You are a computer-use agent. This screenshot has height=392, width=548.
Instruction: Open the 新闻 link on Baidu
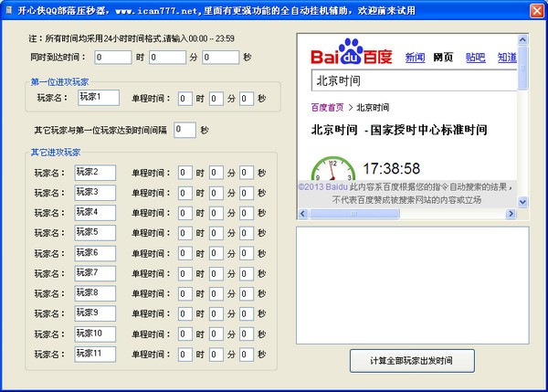click(x=415, y=58)
